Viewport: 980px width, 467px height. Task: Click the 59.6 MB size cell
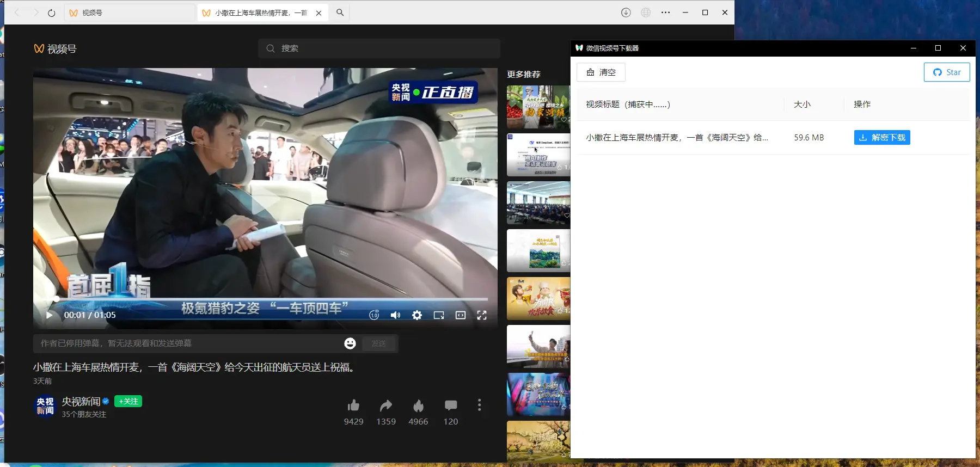(808, 138)
